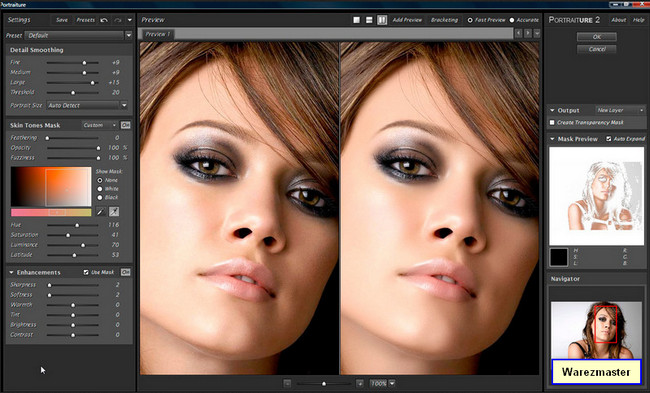Enable Create Transparency Mask checkbox

tap(552, 123)
